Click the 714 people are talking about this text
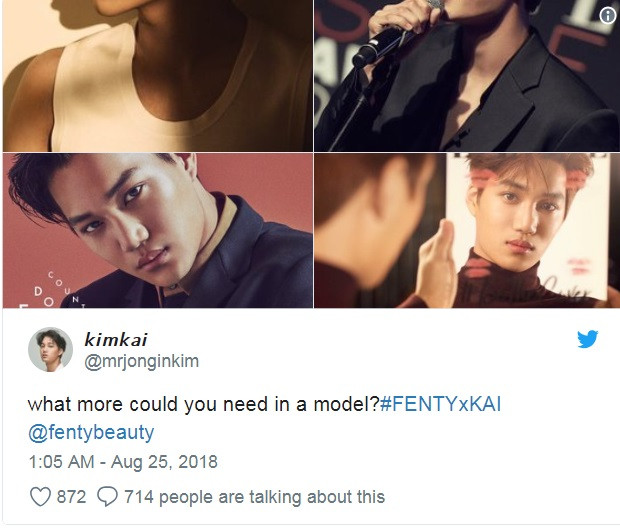 pos(254,497)
